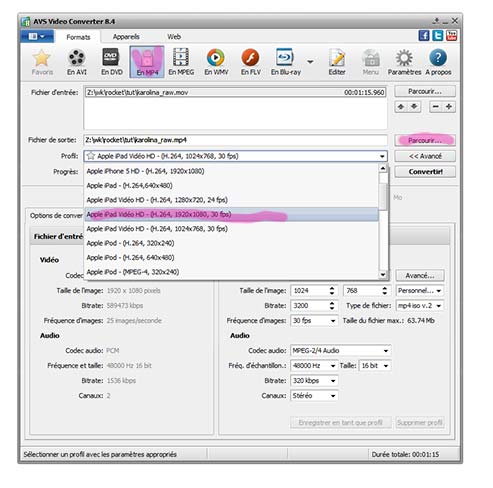
Task: Choose Apple iPad H.264 640x480 profile
Action: pos(231,185)
